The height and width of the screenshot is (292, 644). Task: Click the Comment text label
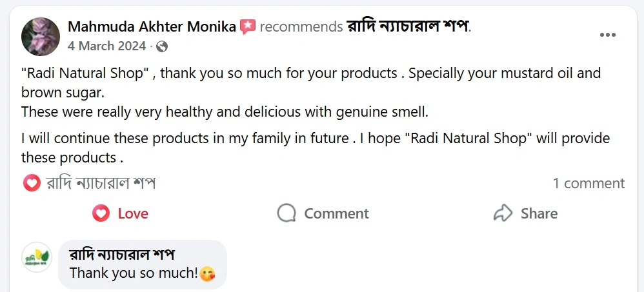point(336,213)
